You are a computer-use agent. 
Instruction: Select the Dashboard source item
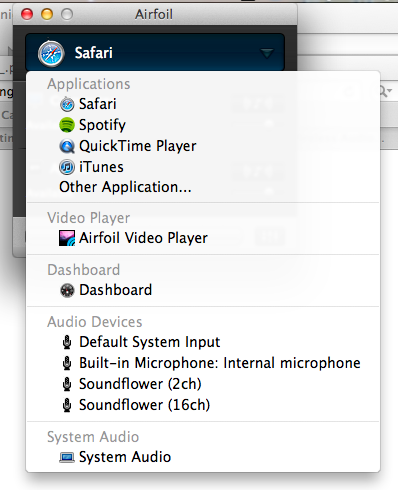(203, 290)
